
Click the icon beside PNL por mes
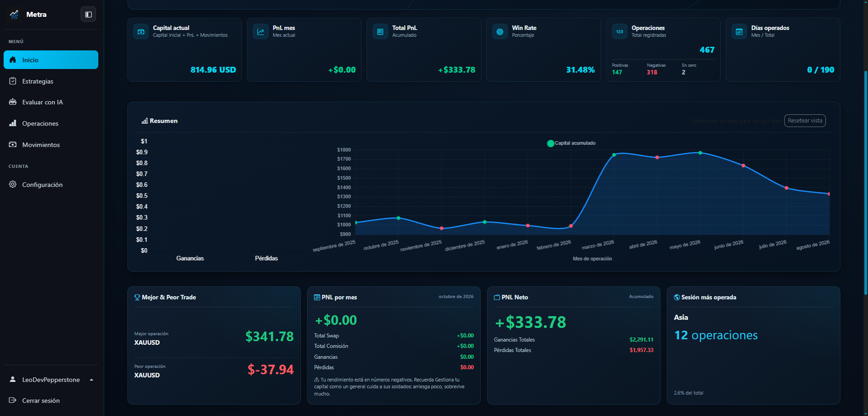[x=317, y=297]
